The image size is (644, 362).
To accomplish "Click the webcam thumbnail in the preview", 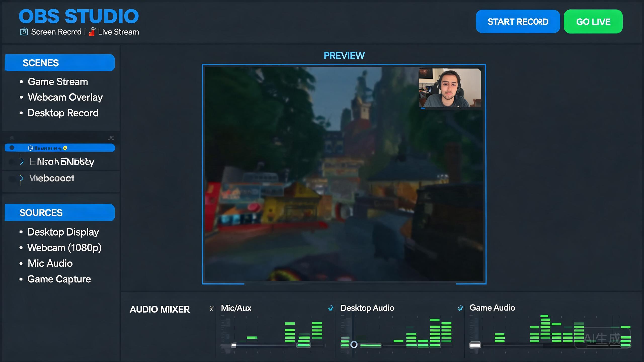I will (x=450, y=88).
